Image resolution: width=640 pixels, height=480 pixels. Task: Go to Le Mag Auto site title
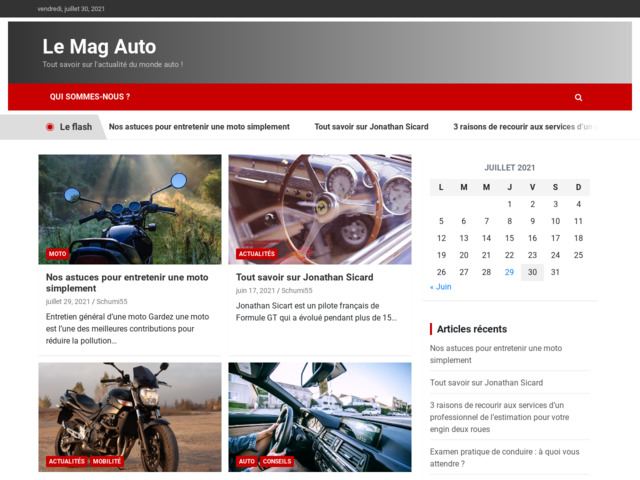coord(99,47)
